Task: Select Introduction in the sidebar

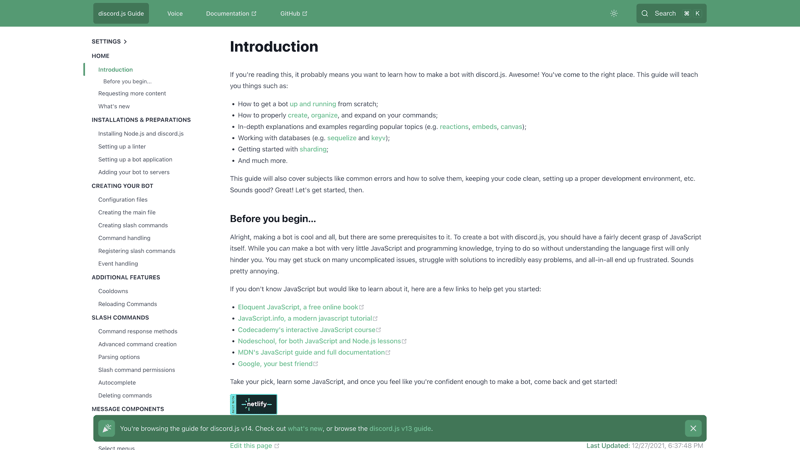Action: click(115, 69)
